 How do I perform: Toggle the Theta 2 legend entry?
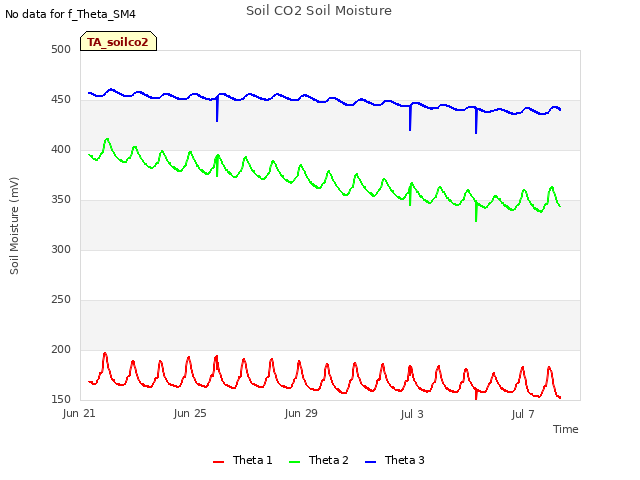(x=319, y=460)
